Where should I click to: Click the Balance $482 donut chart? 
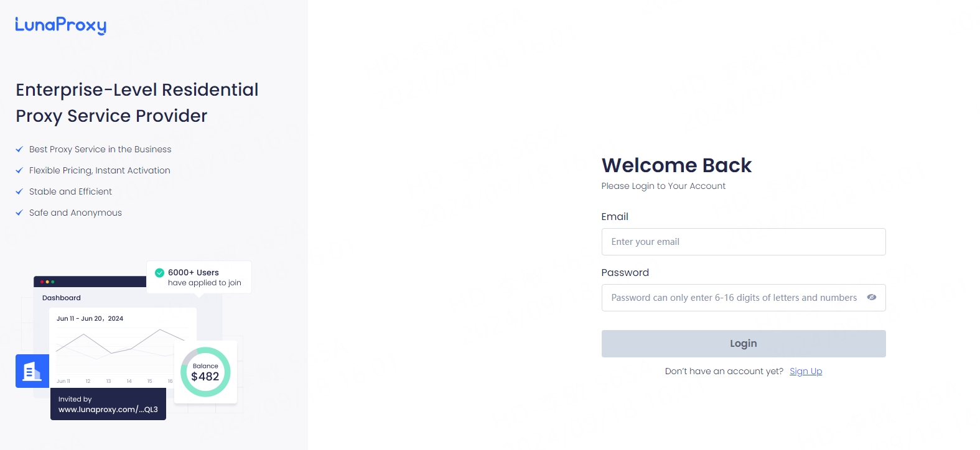tap(205, 372)
